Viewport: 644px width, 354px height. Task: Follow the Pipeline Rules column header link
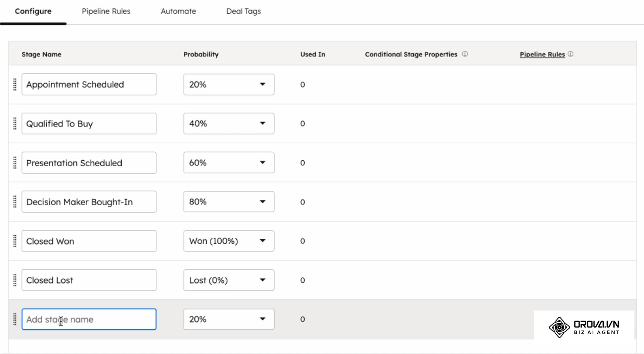click(x=542, y=54)
